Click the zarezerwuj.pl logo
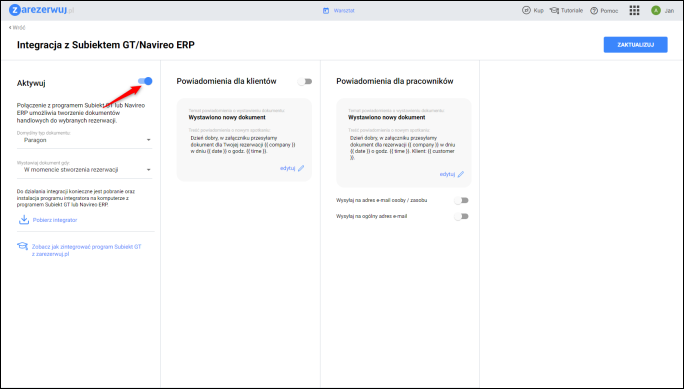 click(41, 10)
